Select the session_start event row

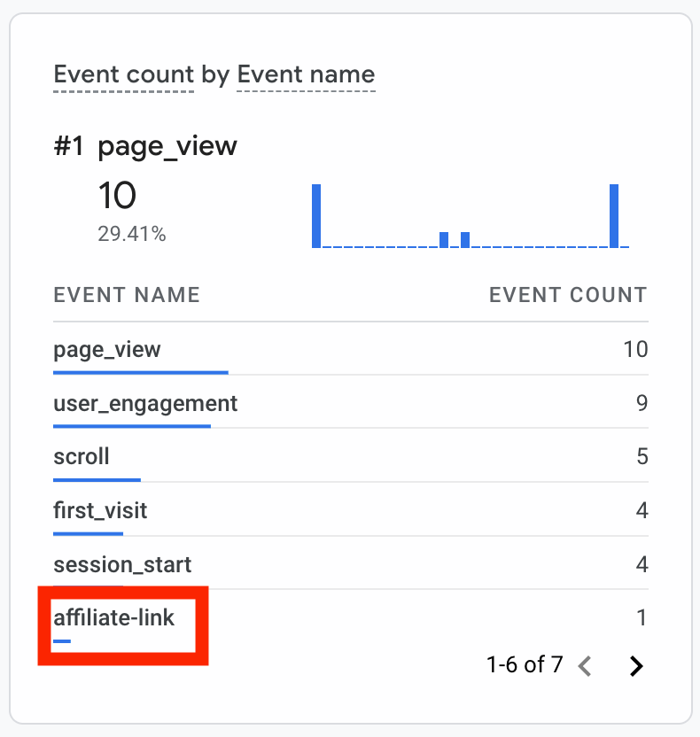coord(351,564)
